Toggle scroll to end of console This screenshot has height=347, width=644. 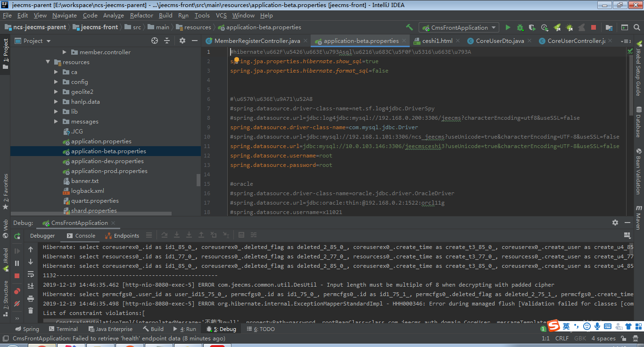(31, 286)
